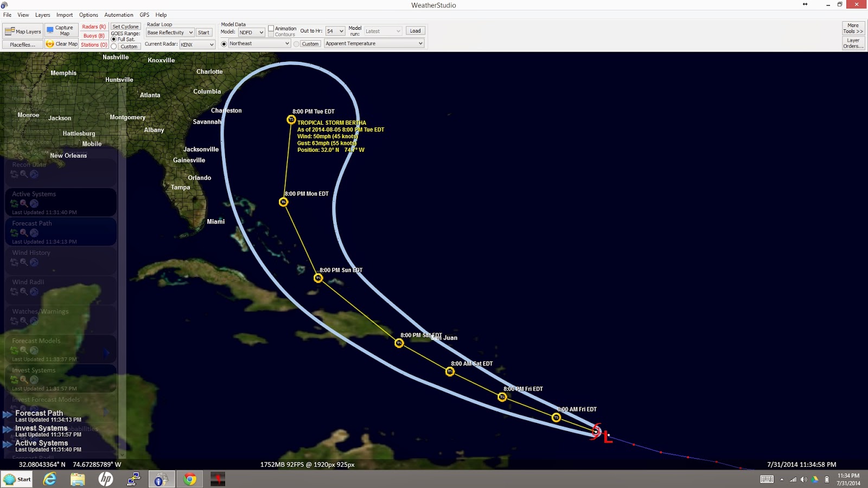Open the File menu
The image size is (868, 488).
[7, 15]
